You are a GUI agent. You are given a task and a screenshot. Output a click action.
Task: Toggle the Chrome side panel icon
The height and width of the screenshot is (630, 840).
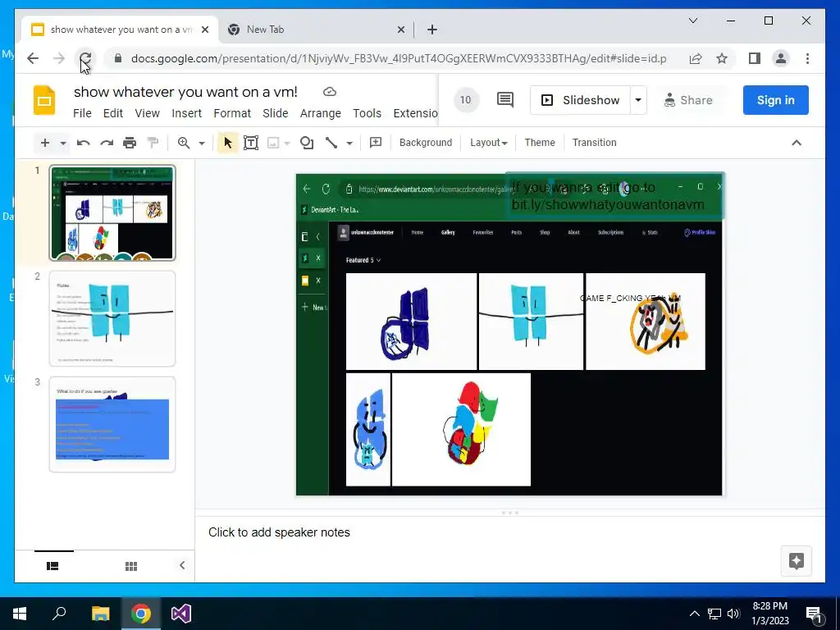755,58
